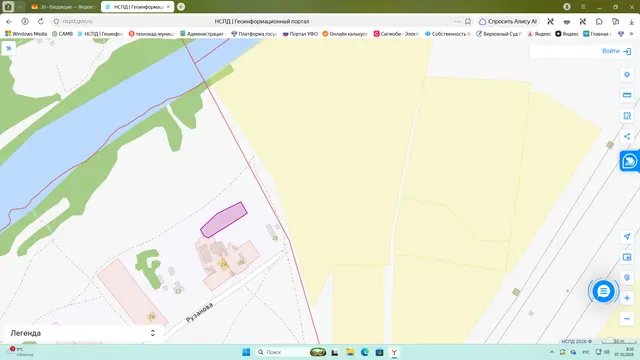Activate the area selection search tool
Viewport: 640px width, 360px height.
pyautogui.click(x=627, y=116)
